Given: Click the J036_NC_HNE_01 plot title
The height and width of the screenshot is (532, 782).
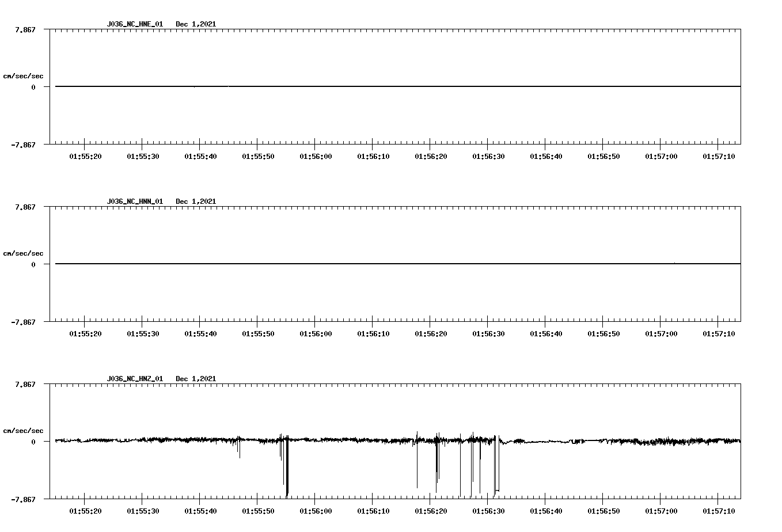Looking at the screenshot, I should (x=135, y=24).
